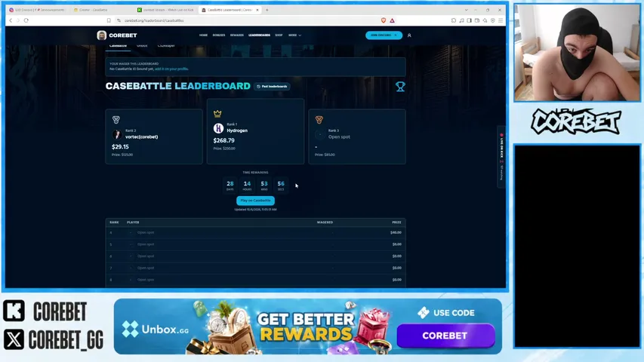The height and width of the screenshot is (362, 644).
Task: Close the CaseBattle Leaderboard browser tab
Action: pos(257,10)
